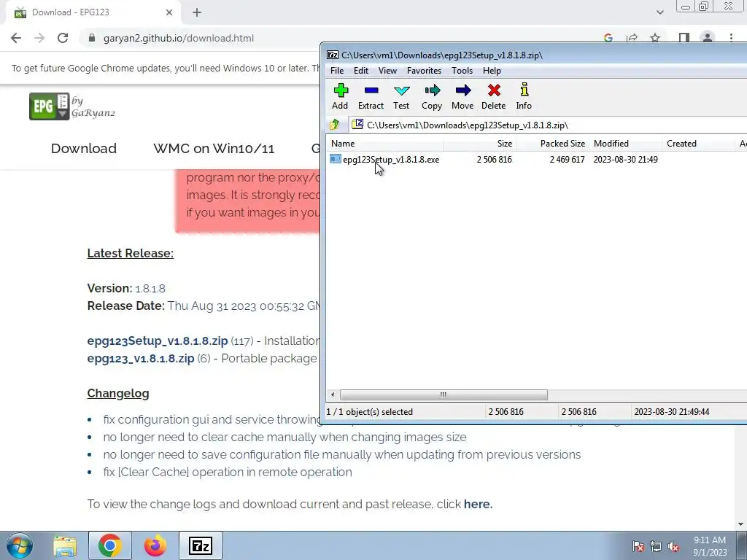
Task: Open a new Chrome tab
Action: click(x=197, y=12)
